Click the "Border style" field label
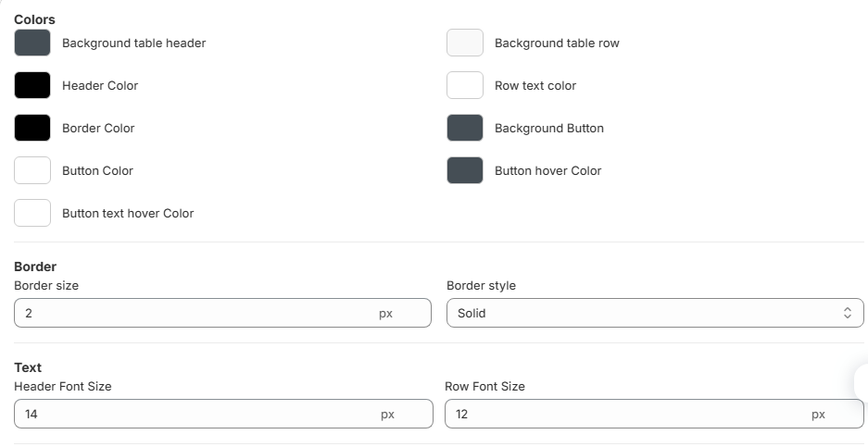The width and height of the screenshot is (868, 447). coord(481,285)
